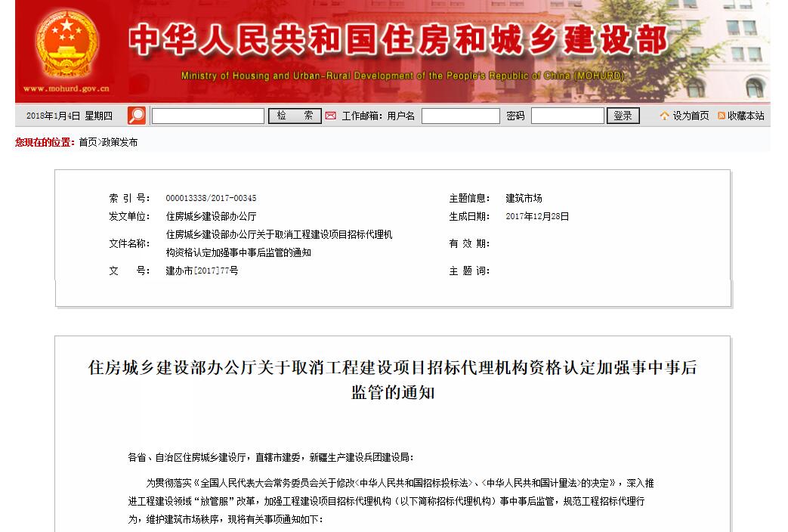
Task: Click the red envelope mail icon
Action: (x=331, y=116)
